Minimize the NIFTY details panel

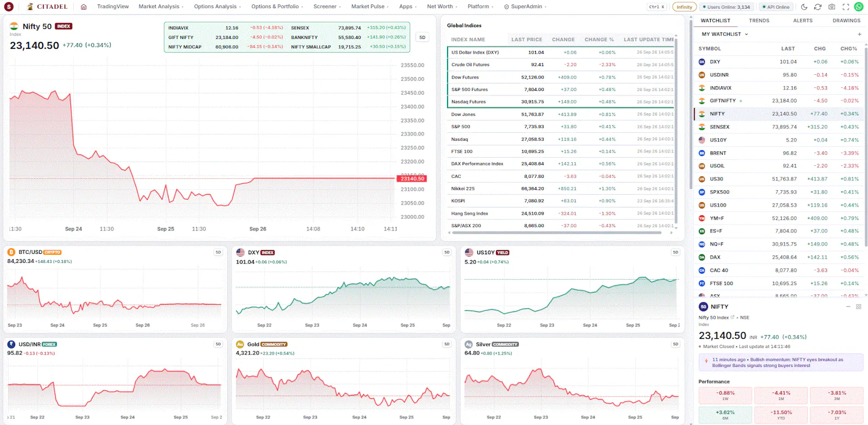click(848, 307)
